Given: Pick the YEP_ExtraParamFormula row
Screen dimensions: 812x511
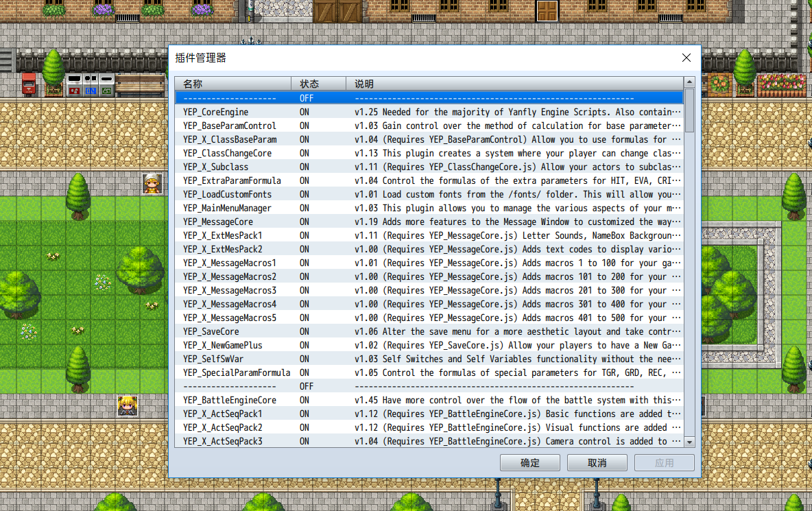Looking at the screenshot, I should (x=429, y=180).
